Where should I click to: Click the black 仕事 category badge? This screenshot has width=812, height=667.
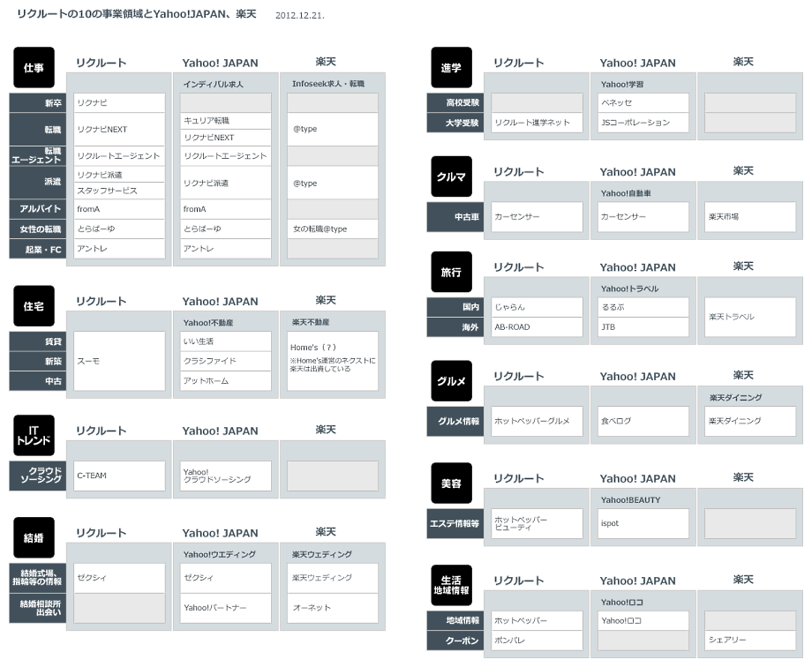pyautogui.click(x=34, y=67)
